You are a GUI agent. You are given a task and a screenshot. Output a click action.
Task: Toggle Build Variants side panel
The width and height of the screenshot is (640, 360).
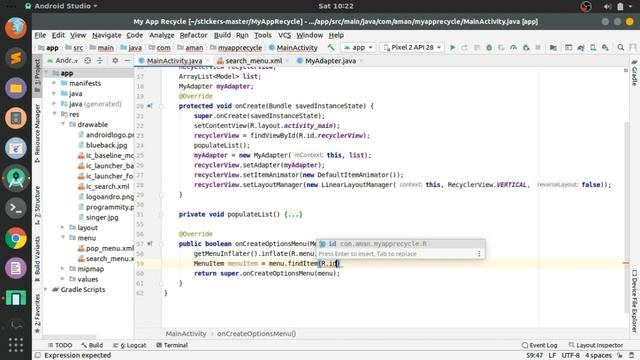pyautogui.click(x=37, y=259)
